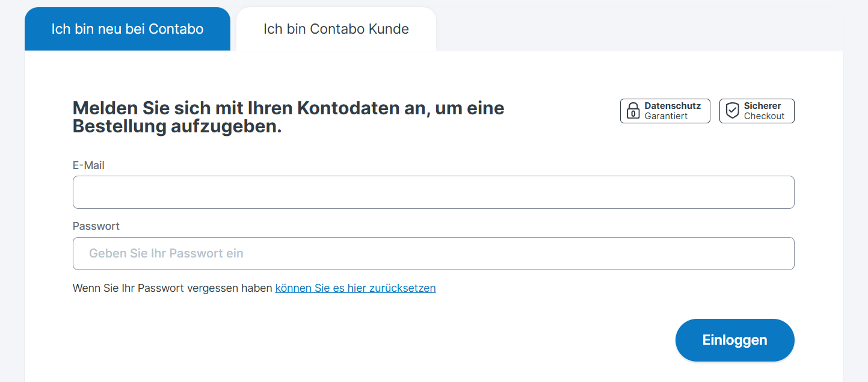The height and width of the screenshot is (382, 868).
Task: Click the "Bestellung aufzugeben." heading line
Action: point(177,127)
